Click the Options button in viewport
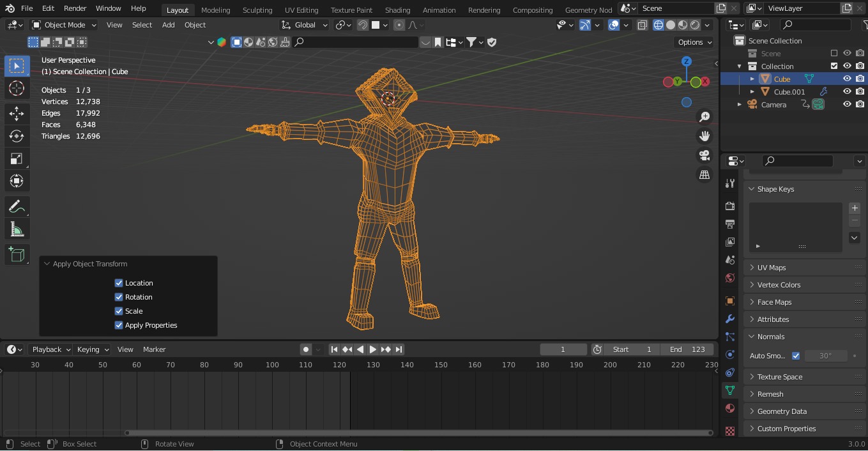This screenshot has height=451, width=868. 694,42
